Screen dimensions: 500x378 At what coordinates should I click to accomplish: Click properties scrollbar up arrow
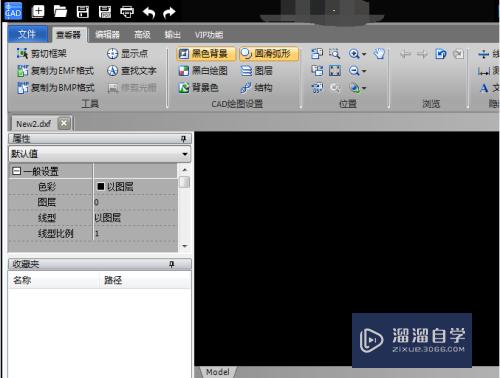tap(185, 170)
